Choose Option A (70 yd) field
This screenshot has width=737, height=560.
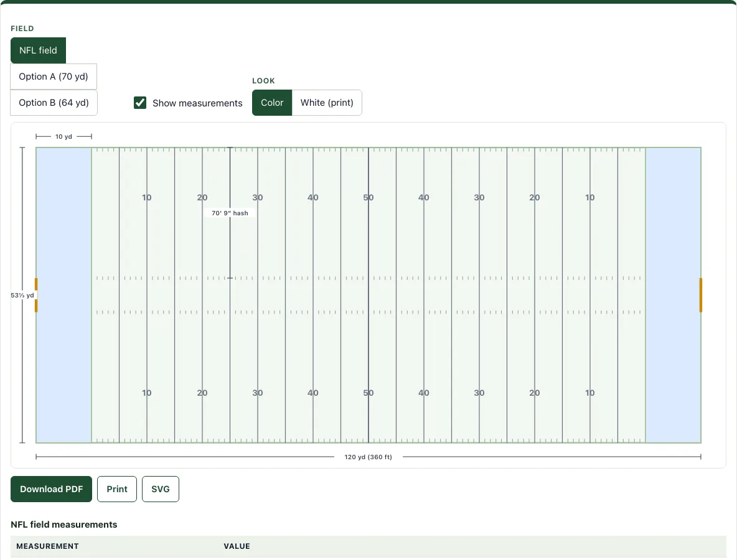point(54,77)
